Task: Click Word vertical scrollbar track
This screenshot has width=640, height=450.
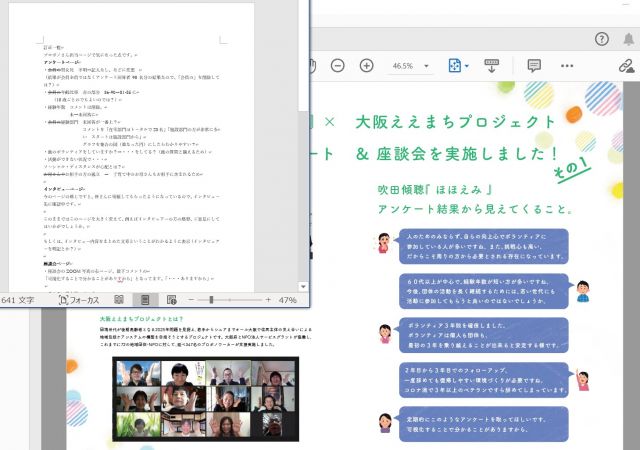Action: coord(303,196)
